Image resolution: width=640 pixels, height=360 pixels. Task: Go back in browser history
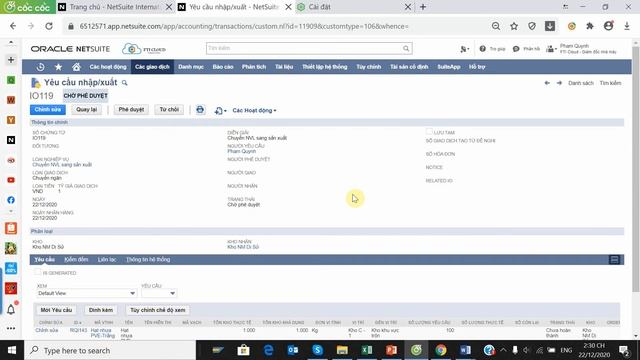(x=13, y=26)
